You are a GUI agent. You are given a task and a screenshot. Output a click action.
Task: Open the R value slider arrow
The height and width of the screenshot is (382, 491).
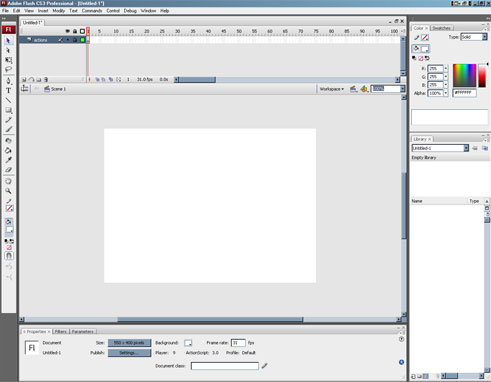tap(446, 69)
